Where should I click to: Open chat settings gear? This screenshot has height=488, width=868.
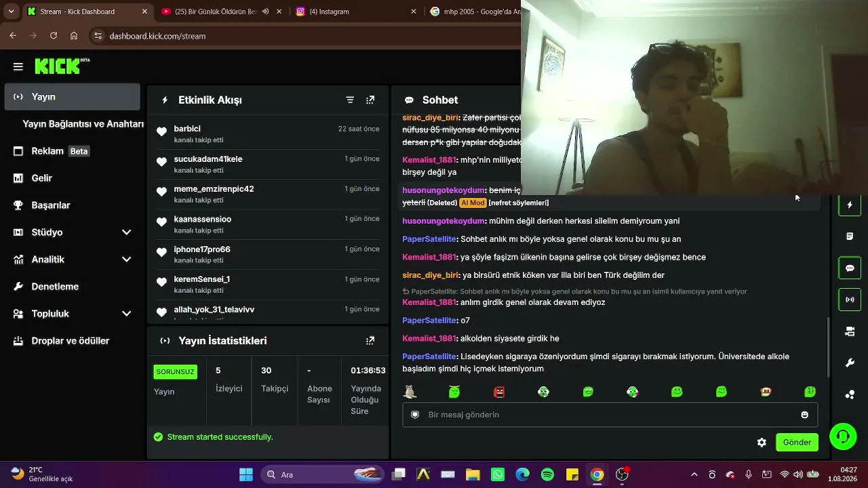click(x=762, y=442)
